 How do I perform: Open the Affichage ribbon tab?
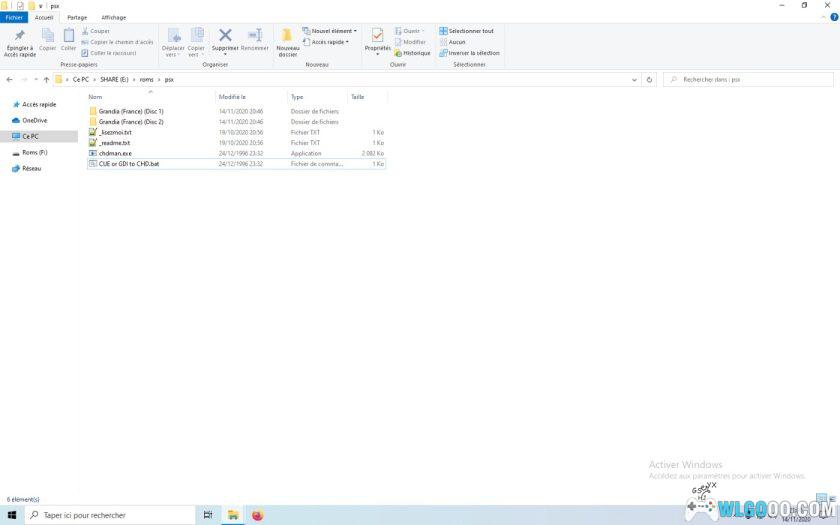pyautogui.click(x=113, y=17)
